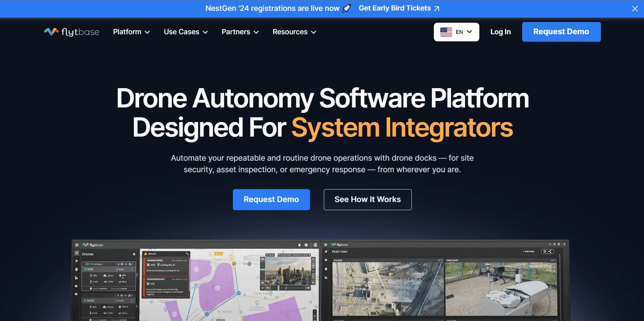Open the CAM_23441 drone dock camera feed
The width and height of the screenshot is (644, 321).
(501, 289)
